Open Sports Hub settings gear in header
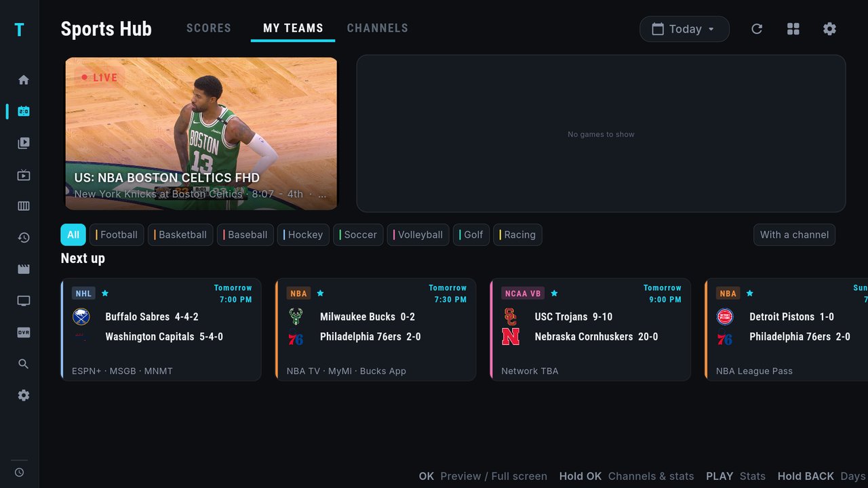This screenshot has height=488, width=868. click(829, 29)
